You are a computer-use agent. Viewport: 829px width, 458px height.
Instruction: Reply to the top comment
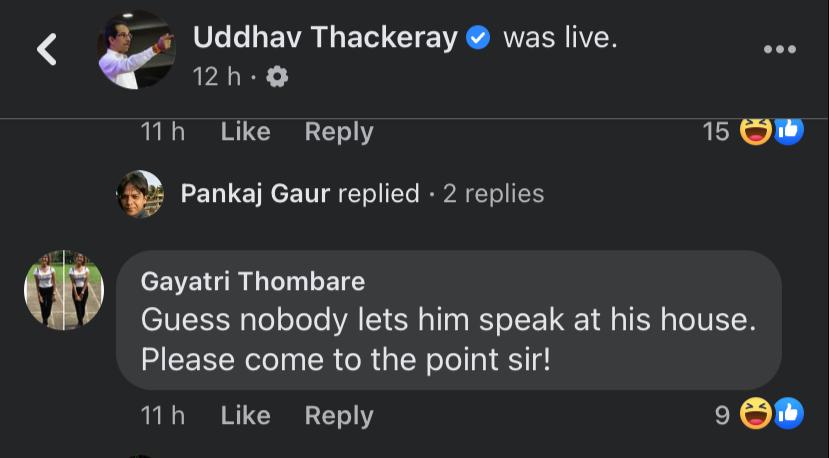[338, 131]
